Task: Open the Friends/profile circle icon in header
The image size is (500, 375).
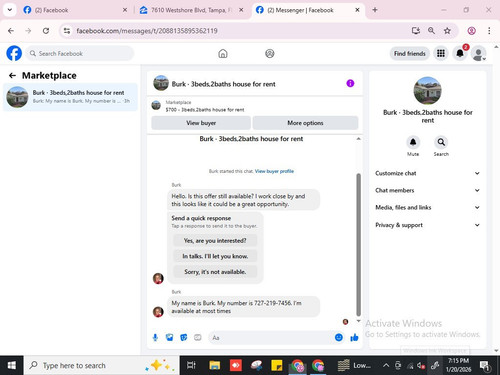Action: (270, 53)
